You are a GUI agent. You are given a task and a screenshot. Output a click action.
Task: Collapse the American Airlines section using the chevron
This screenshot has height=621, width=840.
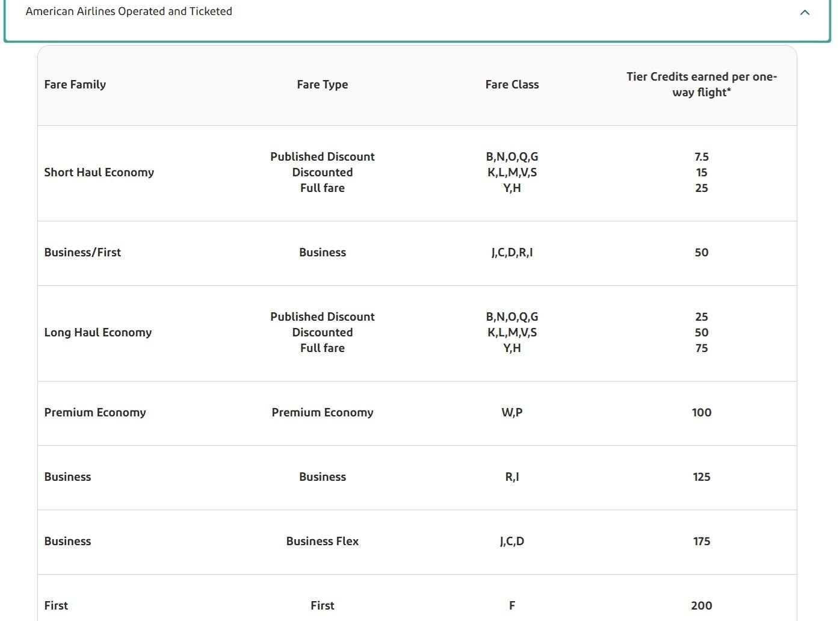coord(804,13)
